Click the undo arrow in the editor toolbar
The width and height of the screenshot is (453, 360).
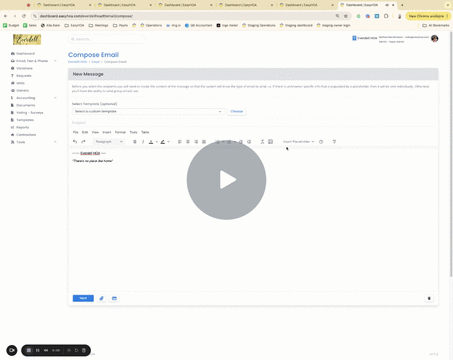tap(75, 142)
